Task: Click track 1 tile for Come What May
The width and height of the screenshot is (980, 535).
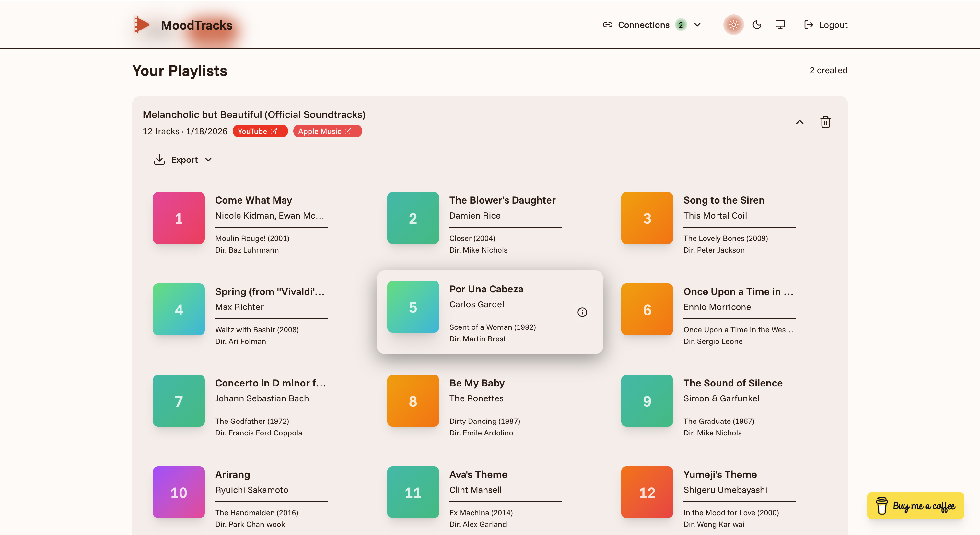Action: [x=179, y=218]
